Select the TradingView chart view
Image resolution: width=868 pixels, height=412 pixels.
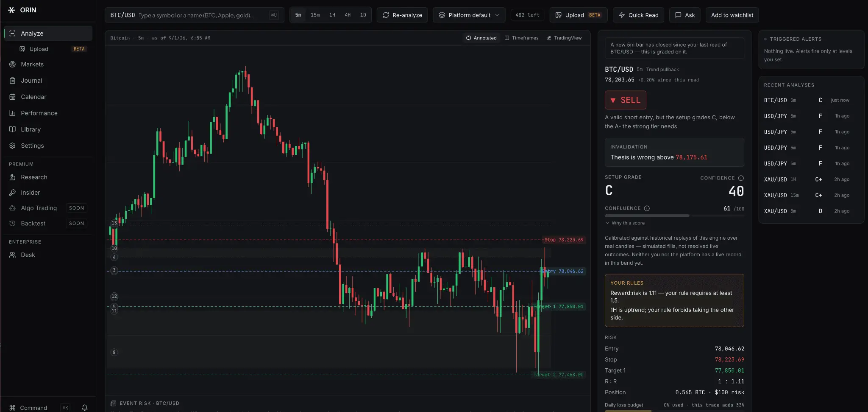point(564,38)
